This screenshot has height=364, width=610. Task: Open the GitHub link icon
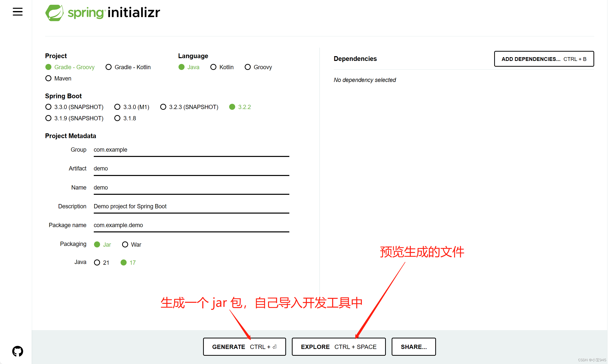[18, 351]
